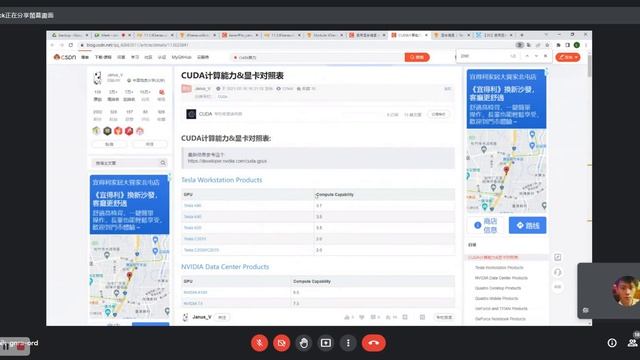Viewport: 640px width, 360px height.
Task: Raise hand in the meeting
Action: [x=304, y=343]
